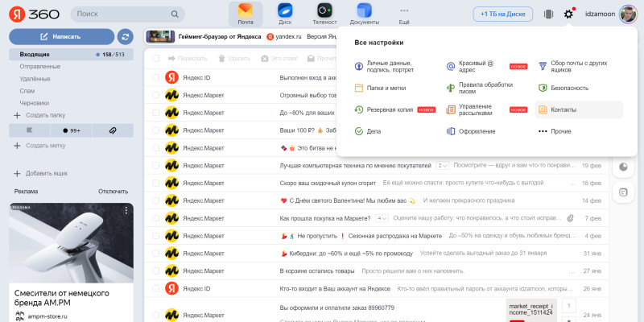644x322 pixels.
Task: Open the Ещё more apps menu
Action: click(x=404, y=14)
